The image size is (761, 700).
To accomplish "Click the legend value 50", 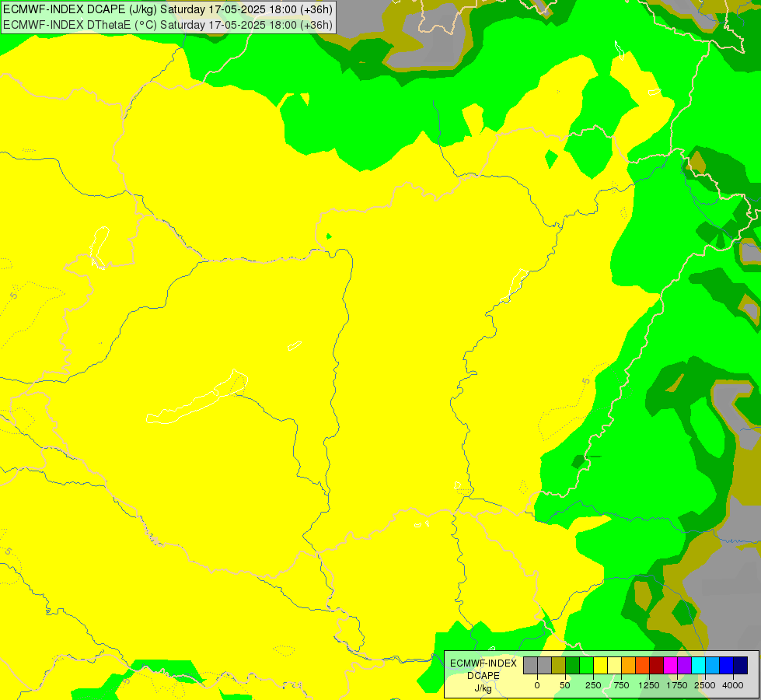I will pyautogui.click(x=565, y=685).
